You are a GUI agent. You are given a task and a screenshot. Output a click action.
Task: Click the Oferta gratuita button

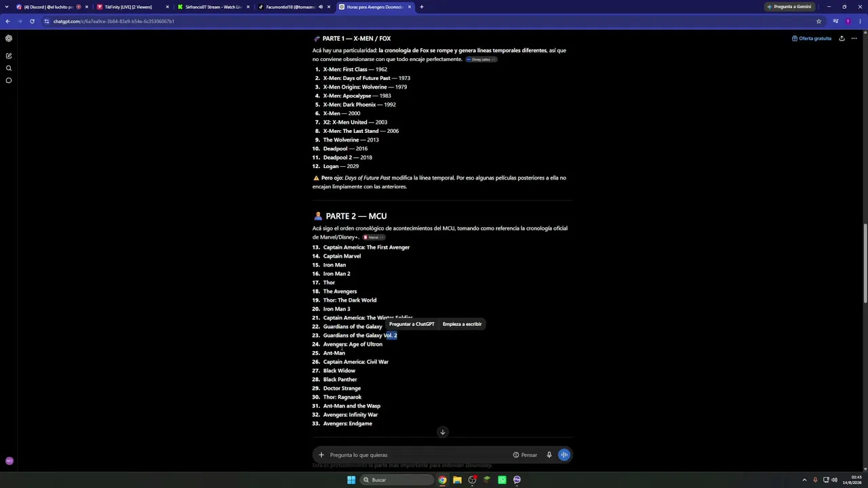[x=812, y=39]
